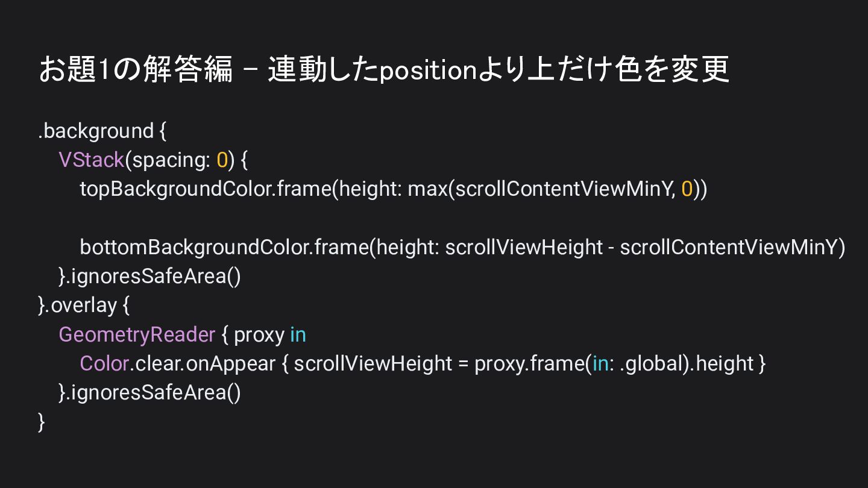Click the slide title starting with お題1の解答編
Image resolution: width=868 pixels, height=488 pixels.
pyautogui.click(x=385, y=69)
